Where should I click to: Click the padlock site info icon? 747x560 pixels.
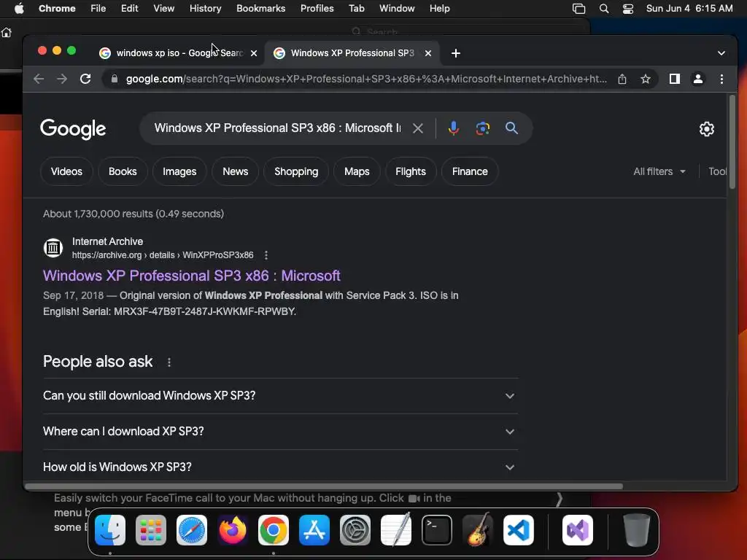[115, 79]
